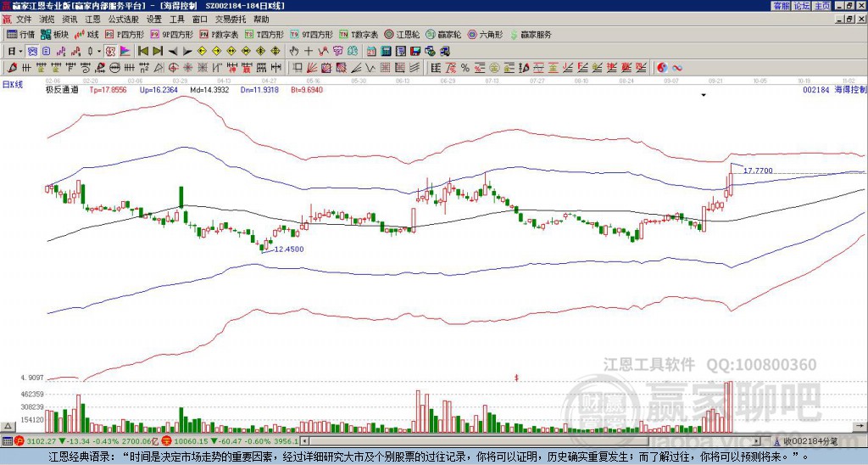The height and width of the screenshot is (465, 868).
Task: Click the colored flag icon
Action: click(125, 52)
